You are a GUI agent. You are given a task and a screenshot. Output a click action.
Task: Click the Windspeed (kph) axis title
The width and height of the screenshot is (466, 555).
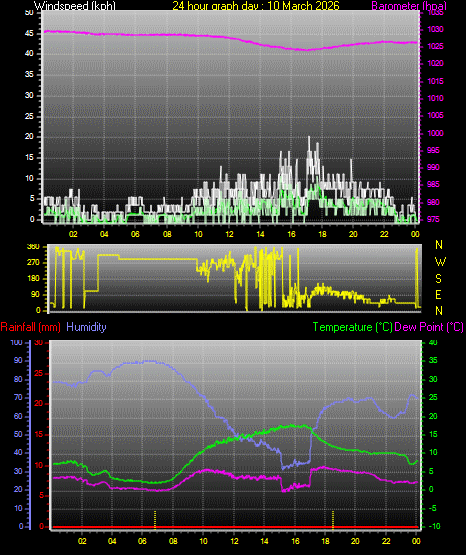(x=75, y=6)
